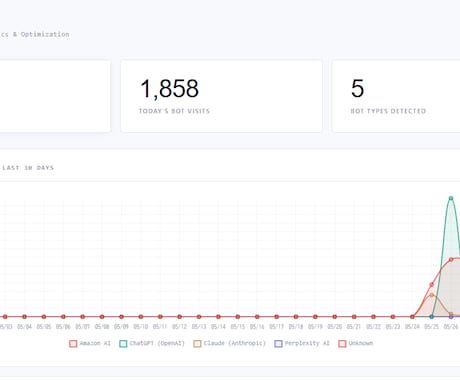Click the 1,858 today's bot visits card
Viewport: 460px width, 380px height.
coord(221,96)
